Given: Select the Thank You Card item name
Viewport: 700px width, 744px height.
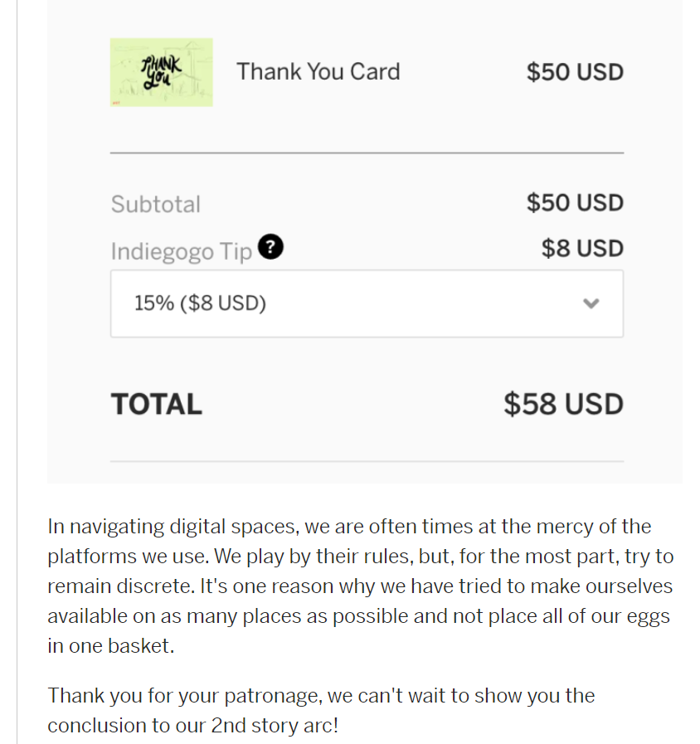Looking at the screenshot, I should pos(318,71).
